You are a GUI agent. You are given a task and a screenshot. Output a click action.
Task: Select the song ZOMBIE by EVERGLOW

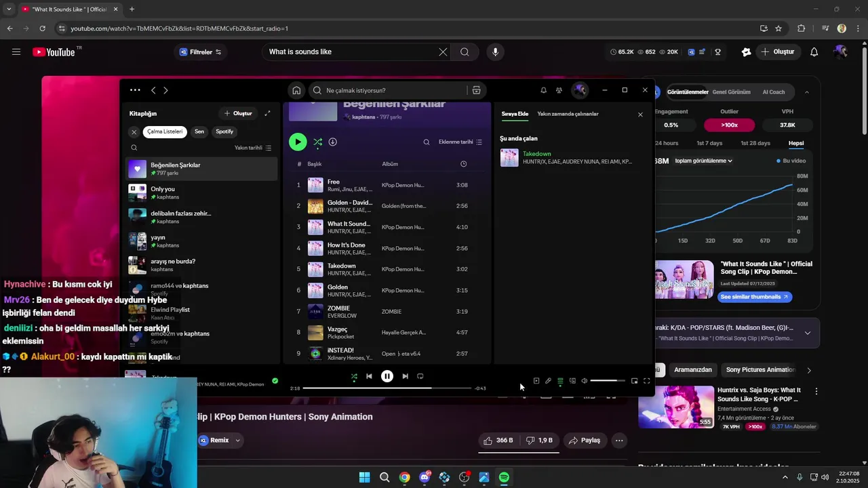coord(388,312)
